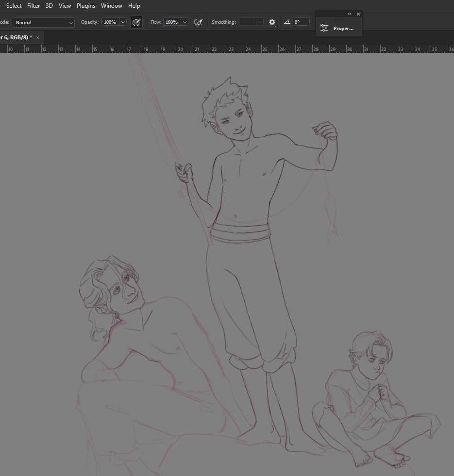Click the brush angle icon

287,22
